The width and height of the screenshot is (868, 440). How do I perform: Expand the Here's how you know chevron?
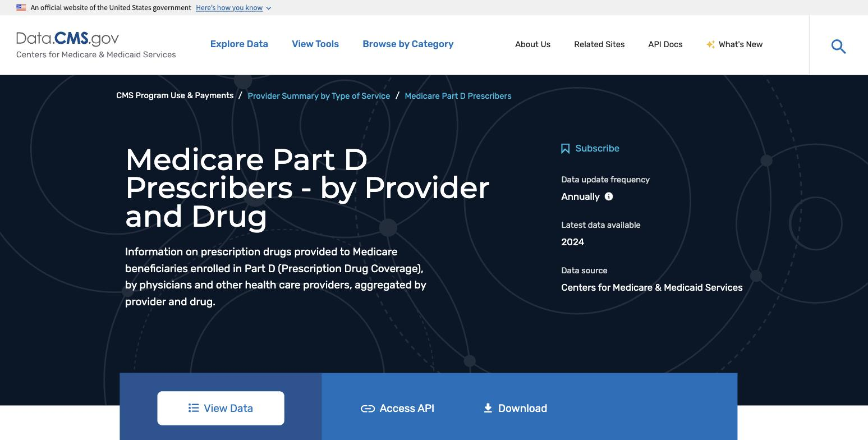coord(268,8)
